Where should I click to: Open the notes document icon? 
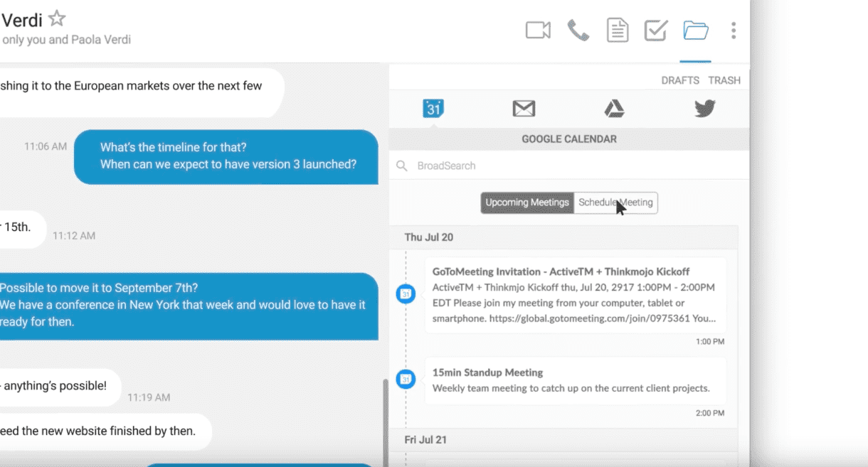coord(617,30)
